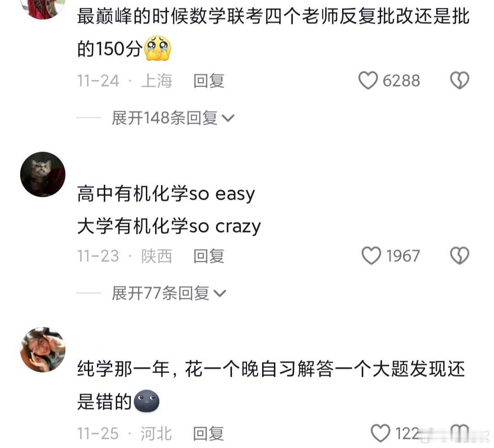Image resolution: width=494 pixels, height=448 pixels.
Task: Click chevron beside 展开148条回复
Action: (x=228, y=118)
